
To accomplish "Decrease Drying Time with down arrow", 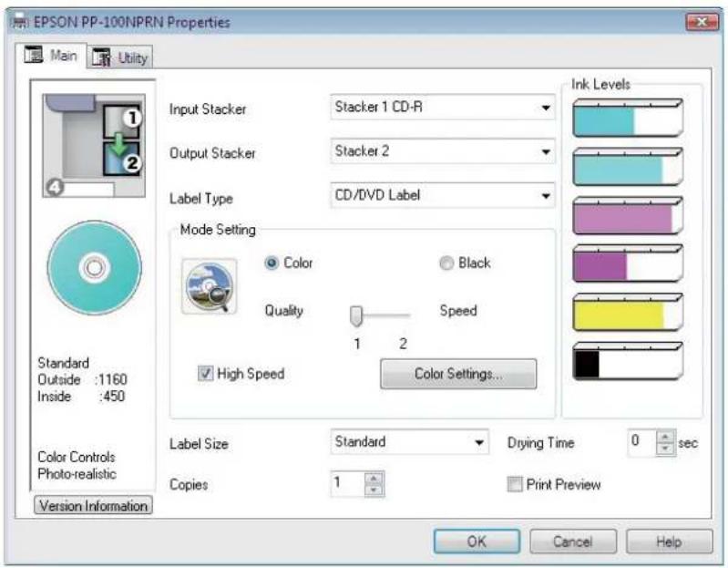I will pyautogui.click(x=666, y=449).
